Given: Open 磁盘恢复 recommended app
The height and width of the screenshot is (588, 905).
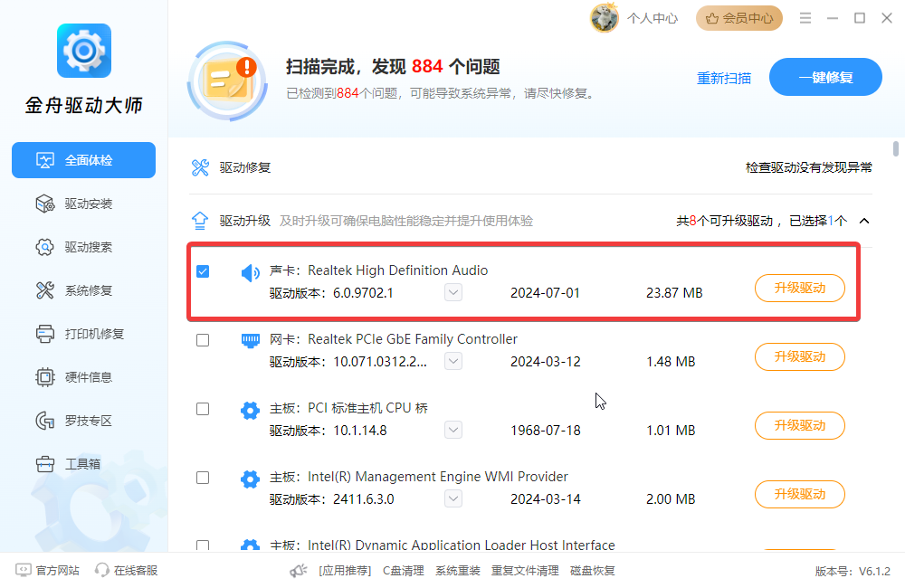Looking at the screenshot, I should tap(592, 571).
